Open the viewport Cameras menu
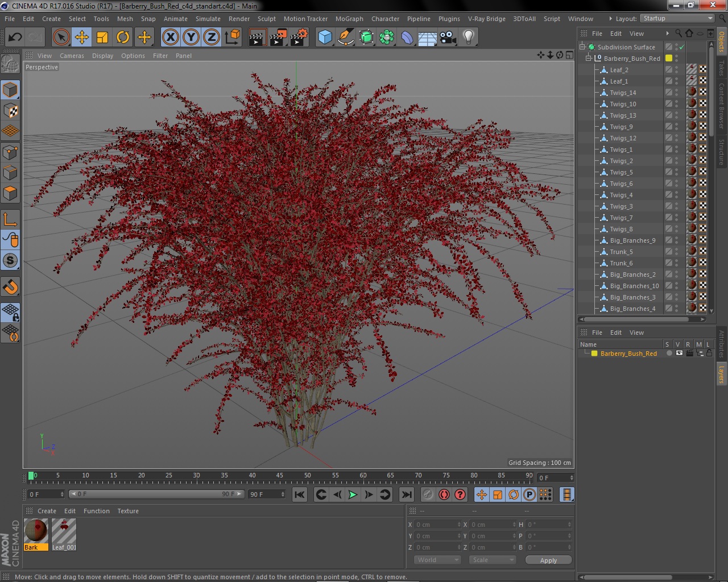Image resolution: width=728 pixels, height=582 pixels. tap(72, 56)
